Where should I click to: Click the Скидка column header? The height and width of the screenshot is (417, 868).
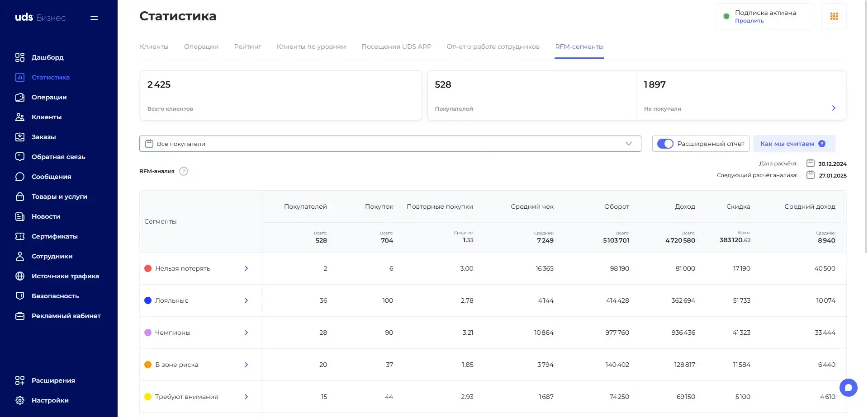coord(738,206)
